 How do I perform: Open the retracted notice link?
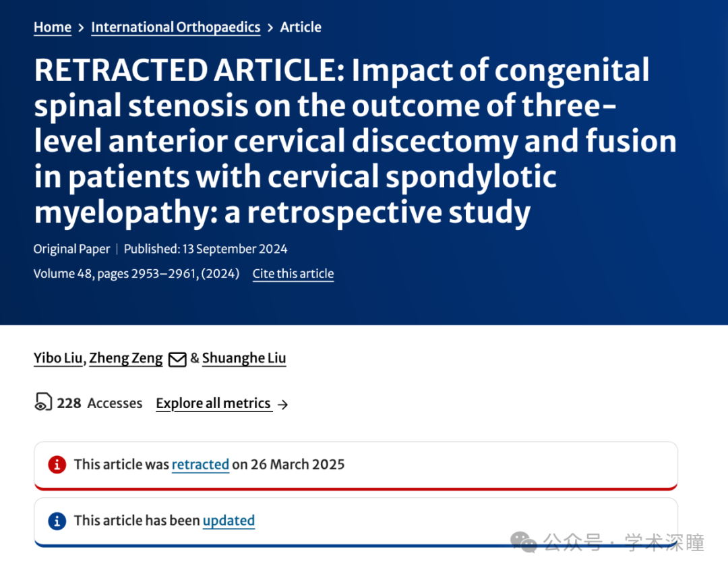[x=200, y=464]
